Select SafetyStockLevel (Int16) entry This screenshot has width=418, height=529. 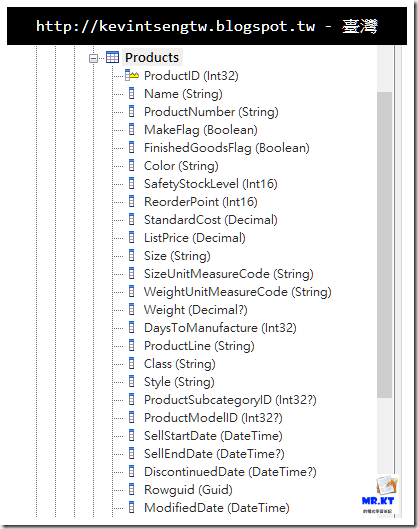(211, 184)
